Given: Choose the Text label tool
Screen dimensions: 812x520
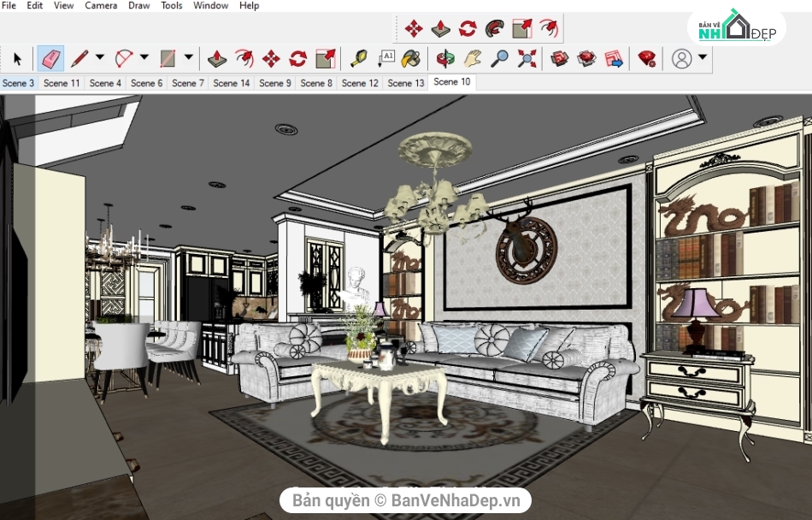Looking at the screenshot, I should [x=385, y=58].
